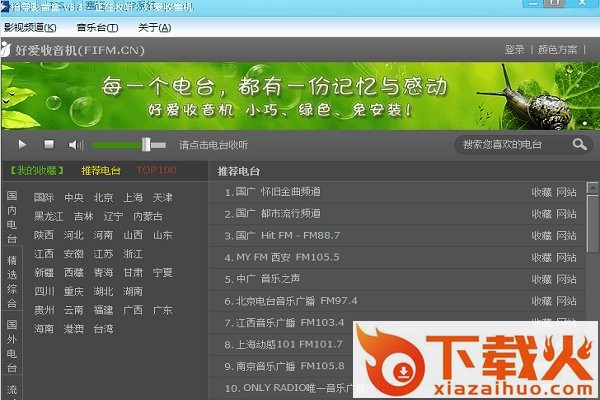
Task: Choose the 宁夏 region
Action: pyautogui.click(x=163, y=273)
